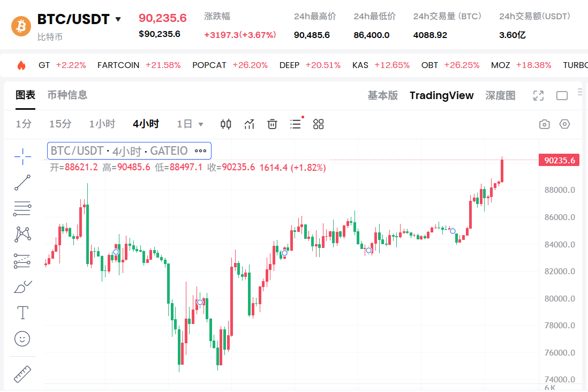
Task: Switch to the 图表 tab
Action: coord(25,95)
